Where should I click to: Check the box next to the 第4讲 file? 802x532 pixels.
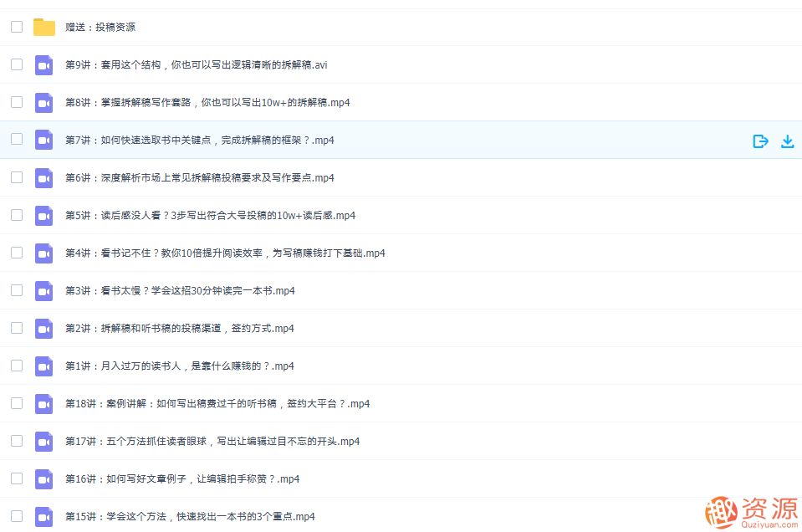[x=17, y=253]
